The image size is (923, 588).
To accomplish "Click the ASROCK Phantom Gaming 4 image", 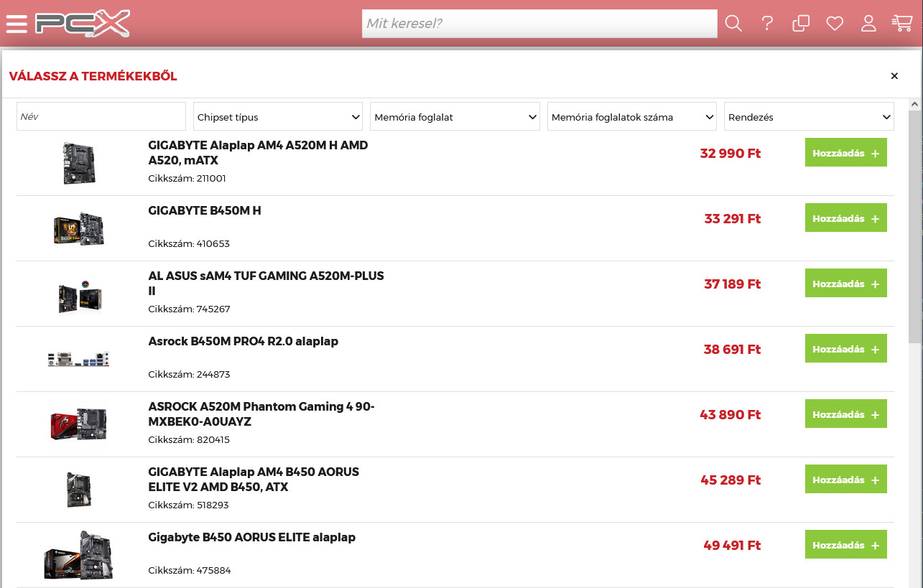I will pyautogui.click(x=79, y=424).
